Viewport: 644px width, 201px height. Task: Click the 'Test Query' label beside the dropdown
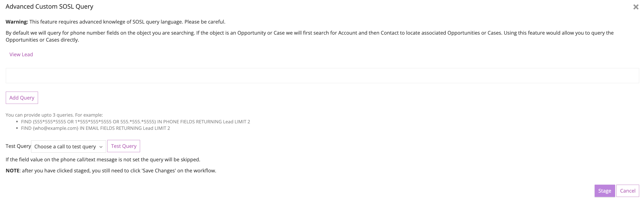click(x=18, y=146)
